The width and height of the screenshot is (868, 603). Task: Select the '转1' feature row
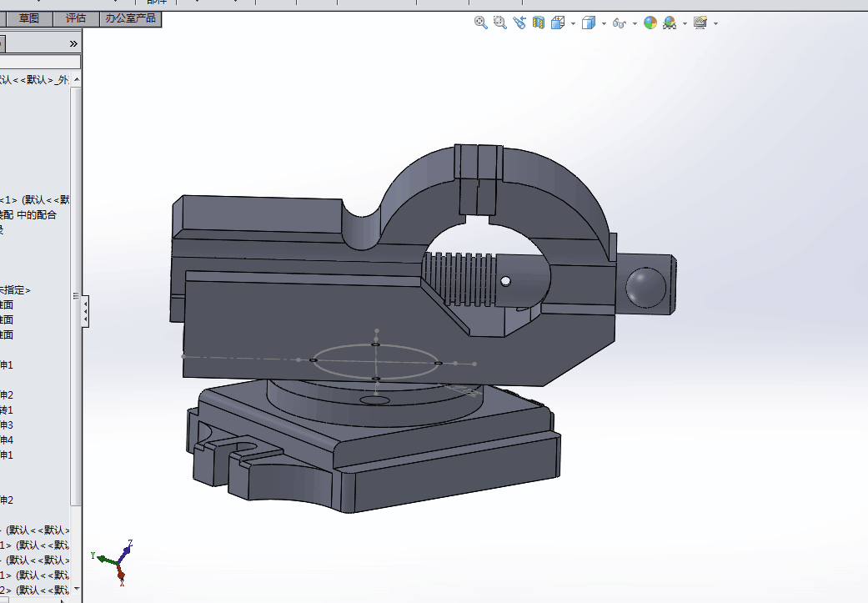coord(7,410)
